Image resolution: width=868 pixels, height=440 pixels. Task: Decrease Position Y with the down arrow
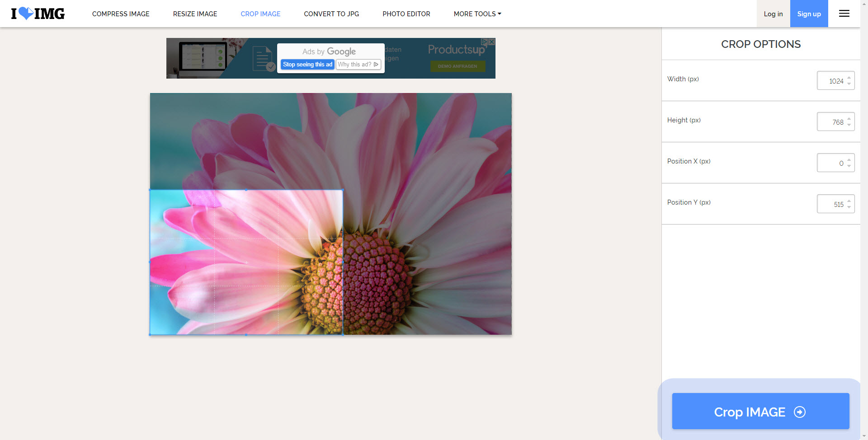coord(849,207)
